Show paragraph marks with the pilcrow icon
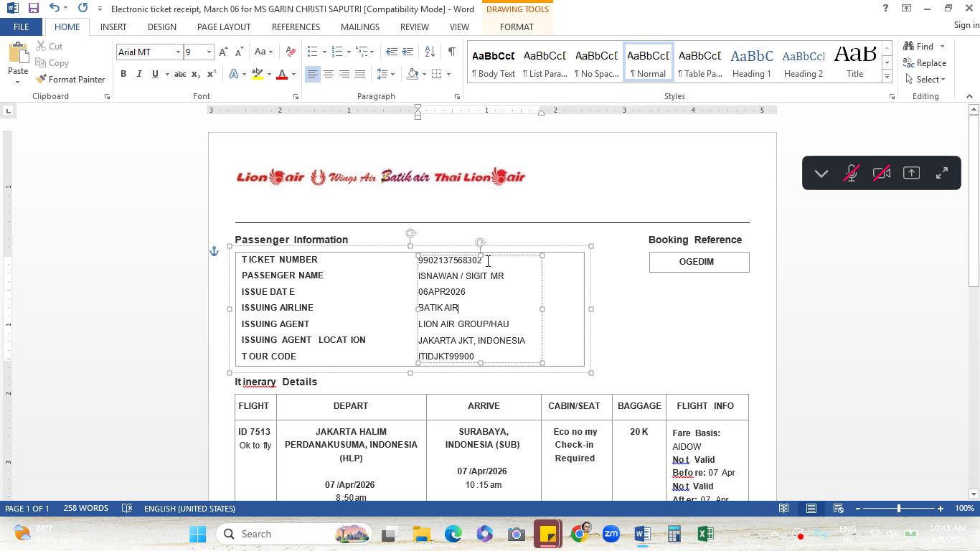980x551 pixels. pos(451,52)
